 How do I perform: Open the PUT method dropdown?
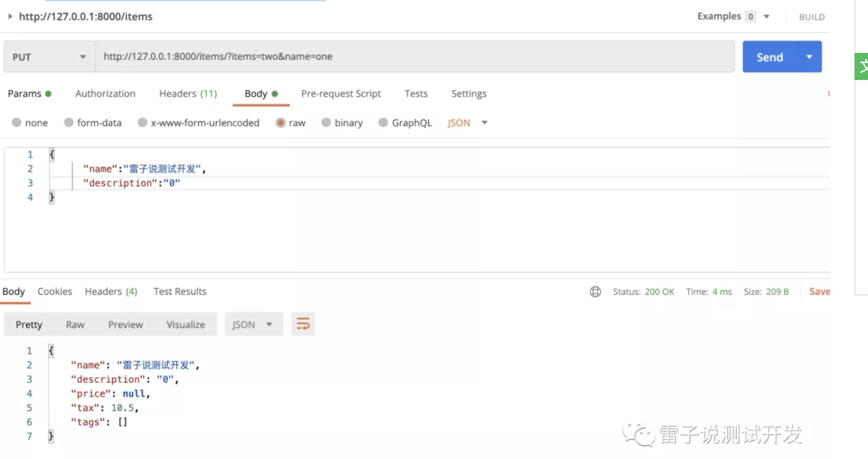click(49, 57)
